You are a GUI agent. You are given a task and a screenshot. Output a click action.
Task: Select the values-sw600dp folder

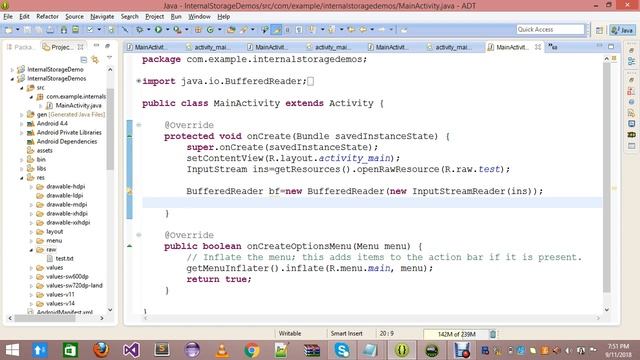[67, 276]
